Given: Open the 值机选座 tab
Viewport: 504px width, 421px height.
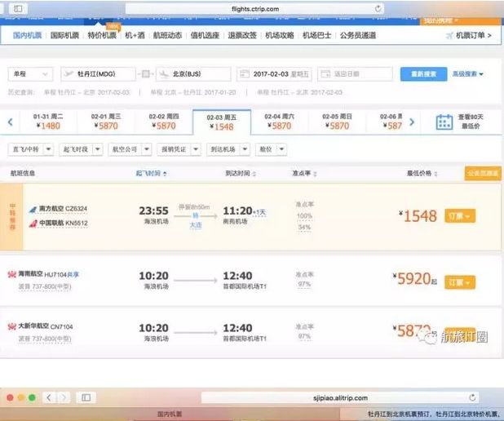Looking at the screenshot, I should point(205,35).
